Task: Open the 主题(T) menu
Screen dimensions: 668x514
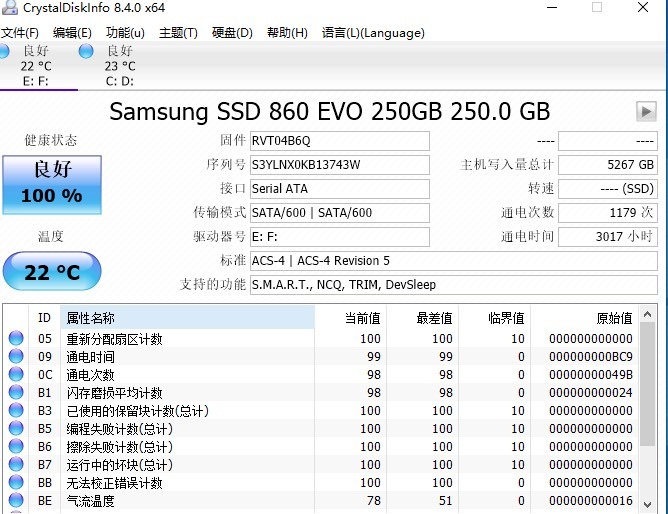Action: point(178,33)
